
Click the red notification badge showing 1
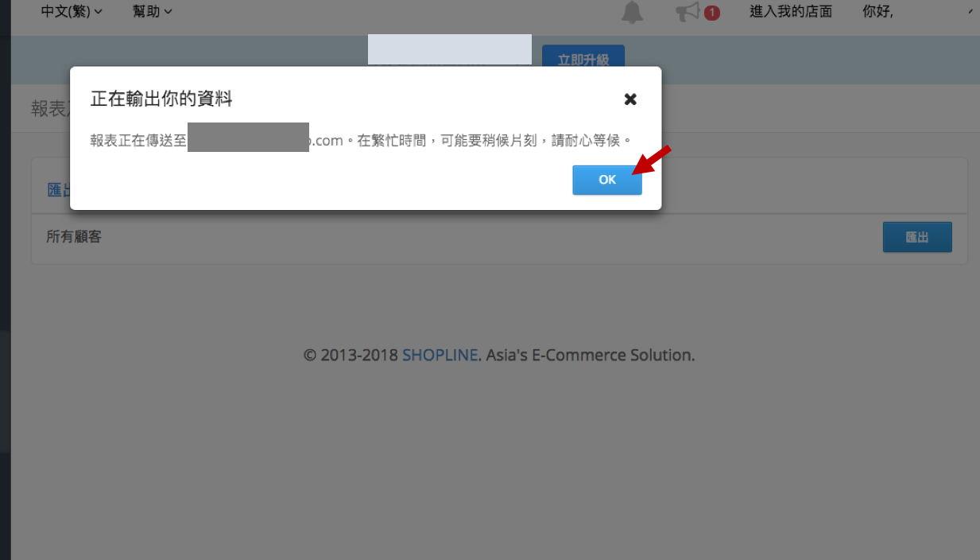tap(711, 13)
